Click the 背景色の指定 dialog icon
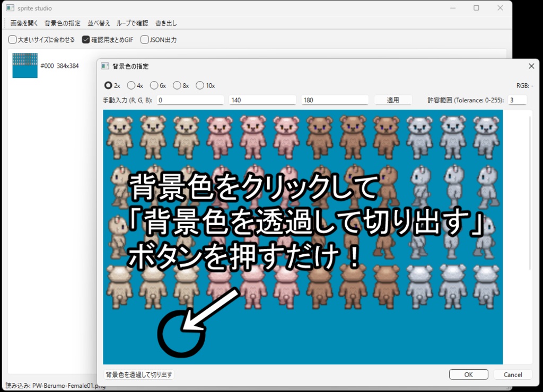The width and height of the screenshot is (543, 392). click(x=104, y=65)
